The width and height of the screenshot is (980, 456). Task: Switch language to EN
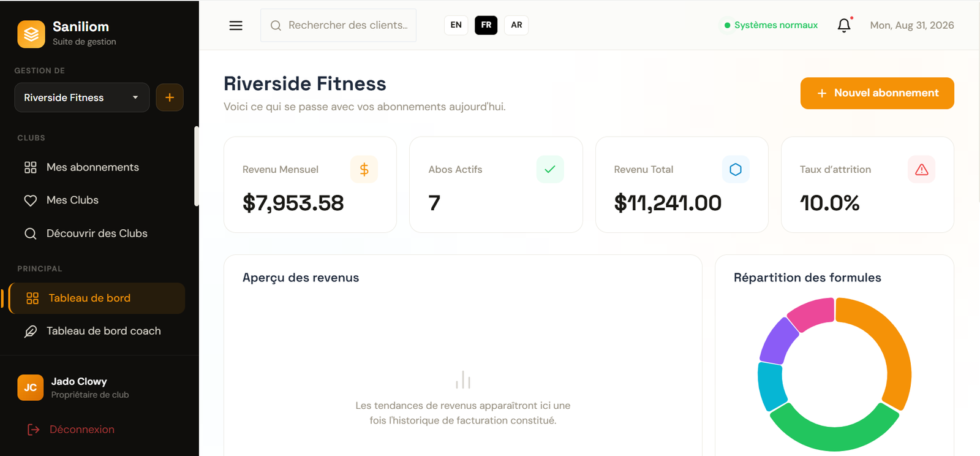456,25
